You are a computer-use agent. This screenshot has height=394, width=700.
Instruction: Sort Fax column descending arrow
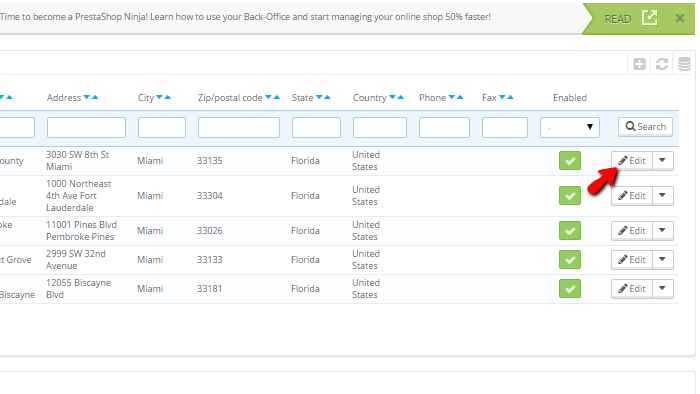(x=502, y=97)
